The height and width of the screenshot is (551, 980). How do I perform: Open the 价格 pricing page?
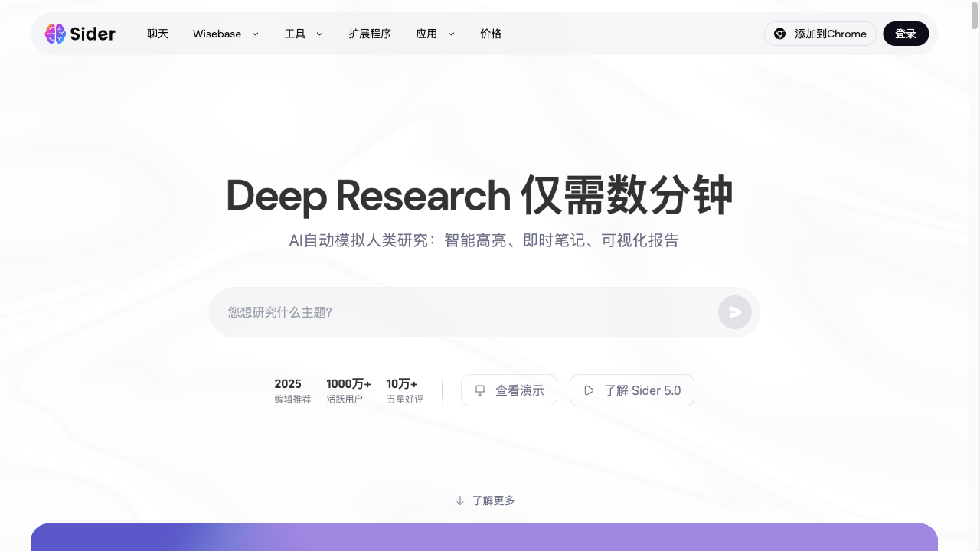[491, 34]
